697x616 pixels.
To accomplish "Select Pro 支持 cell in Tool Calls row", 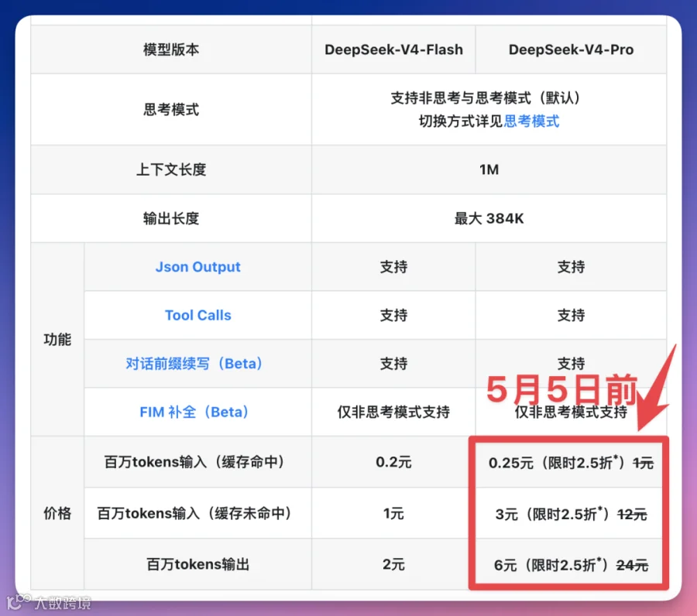I will (x=571, y=315).
